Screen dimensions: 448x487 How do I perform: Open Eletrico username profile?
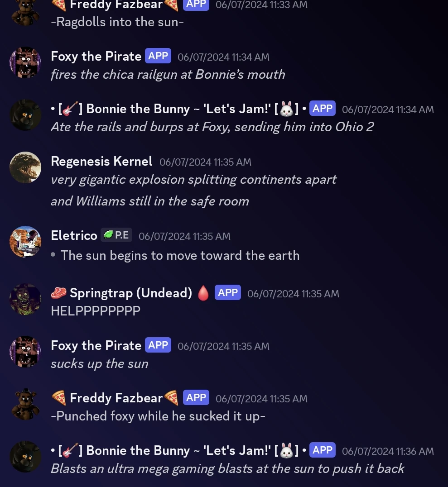74,235
